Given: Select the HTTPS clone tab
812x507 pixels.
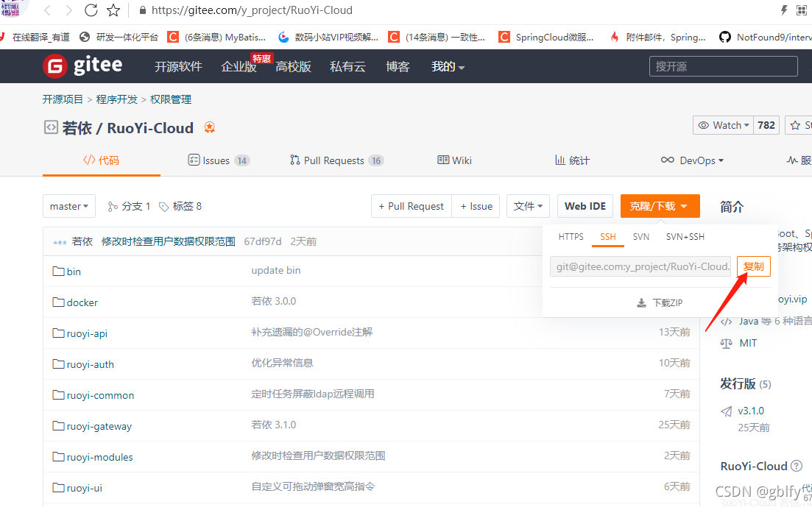Looking at the screenshot, I should tap(571, 237).
